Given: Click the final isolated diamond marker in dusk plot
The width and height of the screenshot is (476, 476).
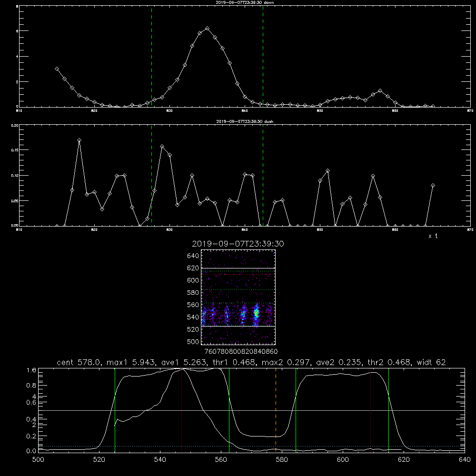Looking at the screenshot, I should [x=433, y=186].
